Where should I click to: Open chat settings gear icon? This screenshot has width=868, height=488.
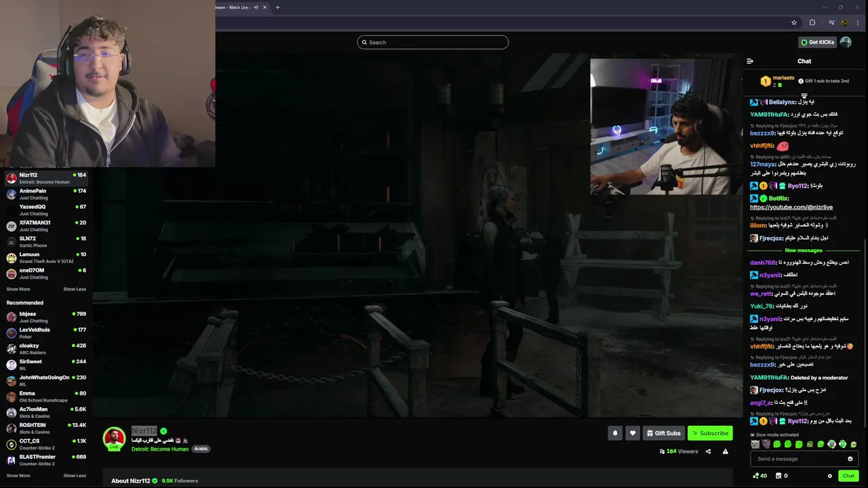pos(829,476)
